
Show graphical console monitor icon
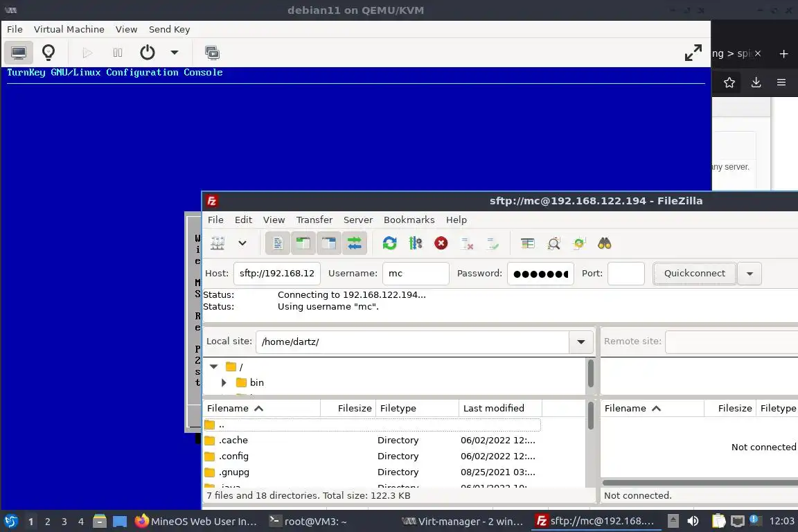[19, 53]
